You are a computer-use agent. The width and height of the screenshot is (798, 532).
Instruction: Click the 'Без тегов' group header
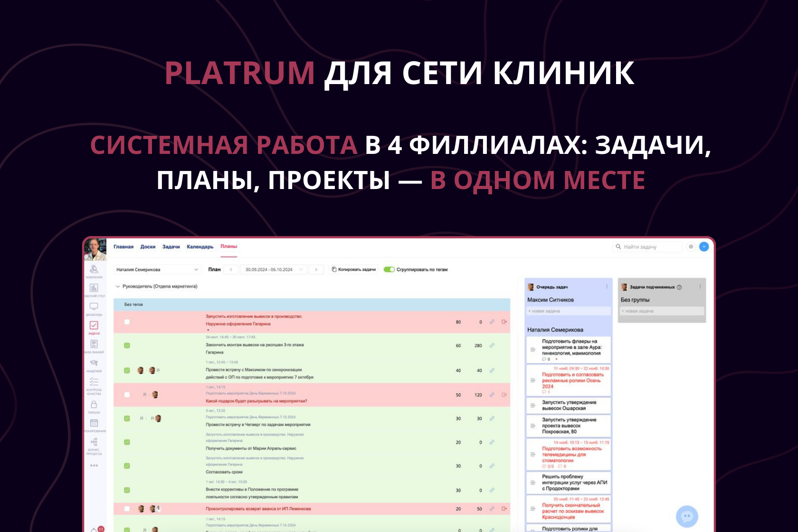[312, 304]
